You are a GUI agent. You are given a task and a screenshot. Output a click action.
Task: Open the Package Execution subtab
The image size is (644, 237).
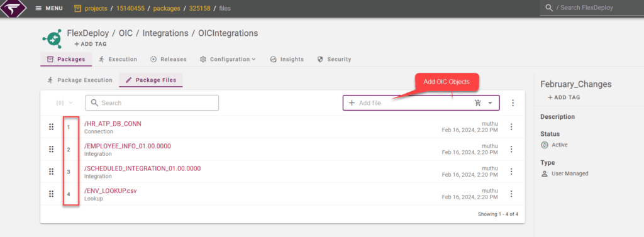(80, 80)
